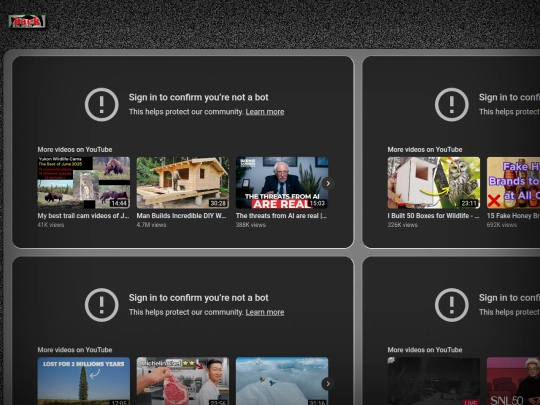Open Yukon Wildlife Cams trail cam thumbnail

click(x=84, y=183)
